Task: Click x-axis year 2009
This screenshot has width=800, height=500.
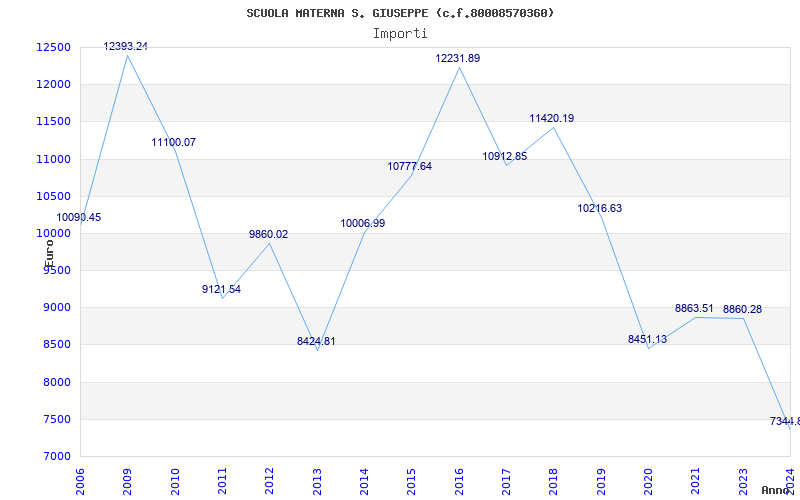Action: tap(128, 482)
